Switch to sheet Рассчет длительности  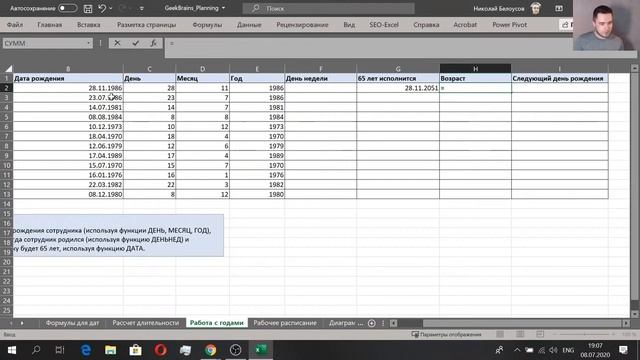pyautogui.click(x=145, y=323)
